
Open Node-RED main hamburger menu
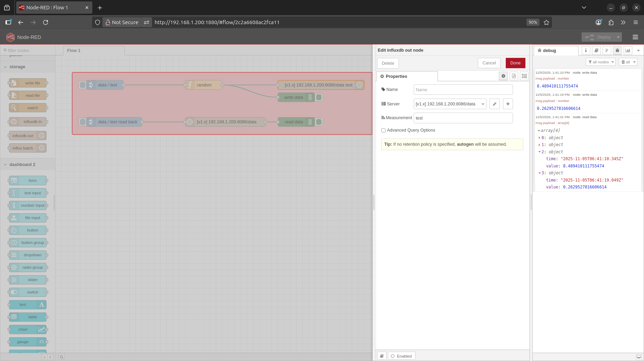tap(635, 37)
